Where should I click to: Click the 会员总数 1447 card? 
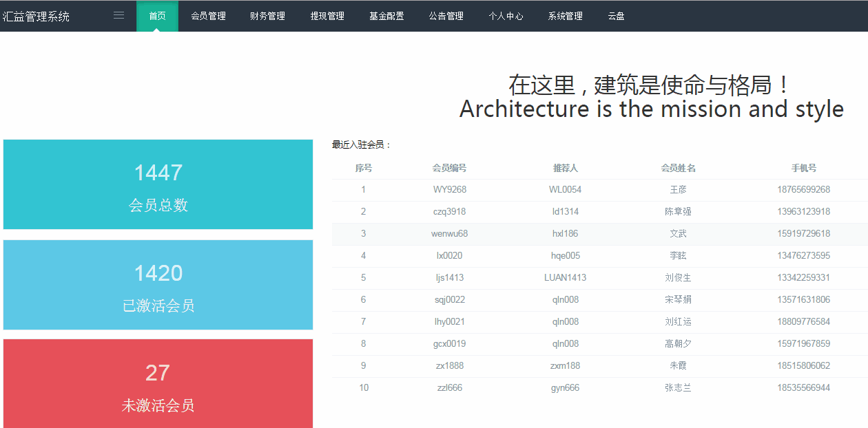(x=158, y=184)
